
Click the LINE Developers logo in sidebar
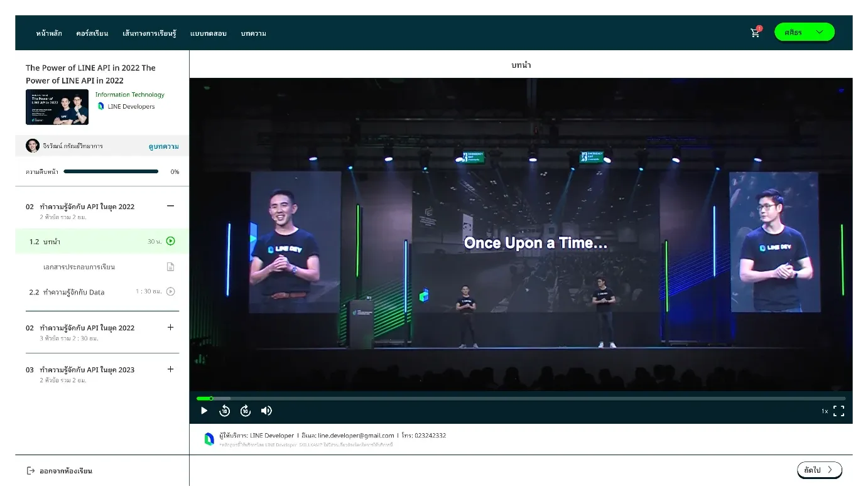click(100, 107)
